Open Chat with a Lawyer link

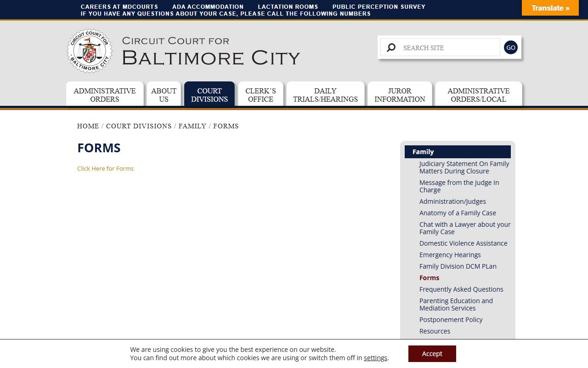coord(465,228)
